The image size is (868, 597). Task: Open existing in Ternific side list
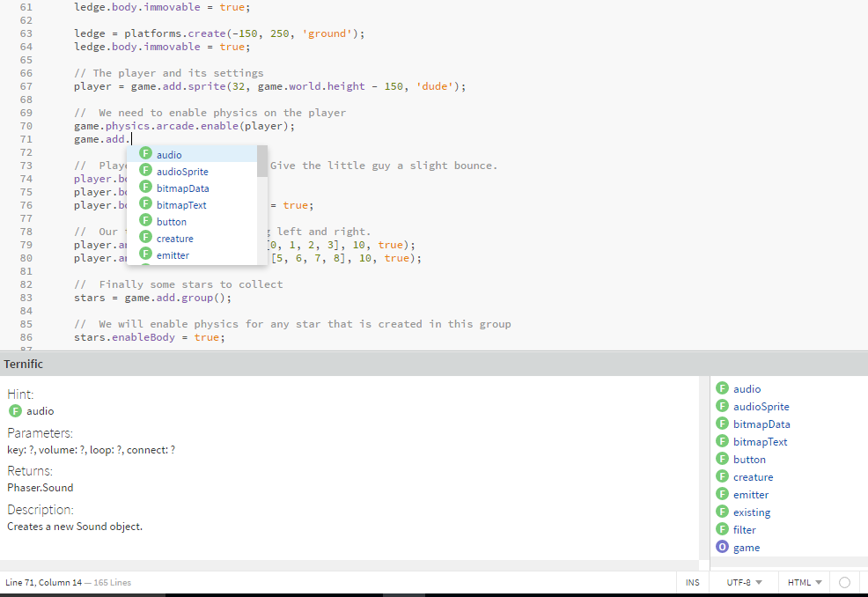click(x=752, y=512)
